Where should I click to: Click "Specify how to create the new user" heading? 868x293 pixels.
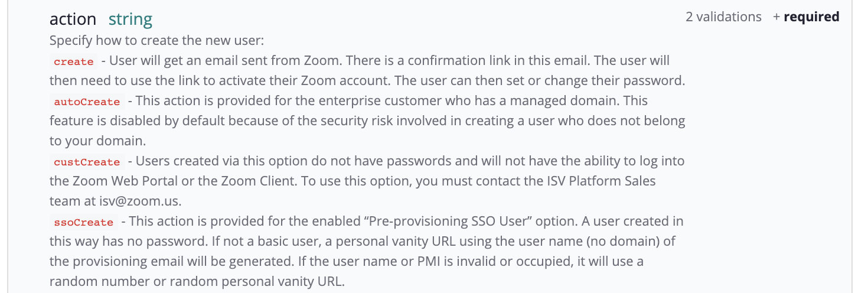(157, 41)
